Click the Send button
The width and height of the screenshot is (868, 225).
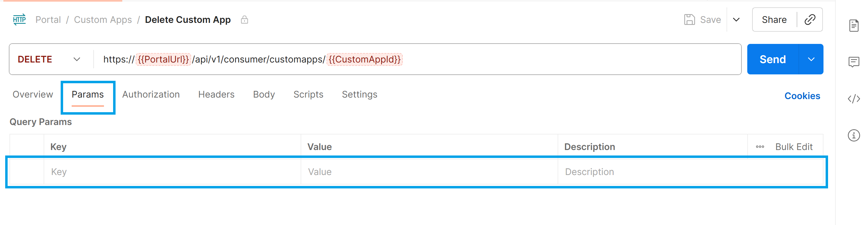(x=773, y=59)
